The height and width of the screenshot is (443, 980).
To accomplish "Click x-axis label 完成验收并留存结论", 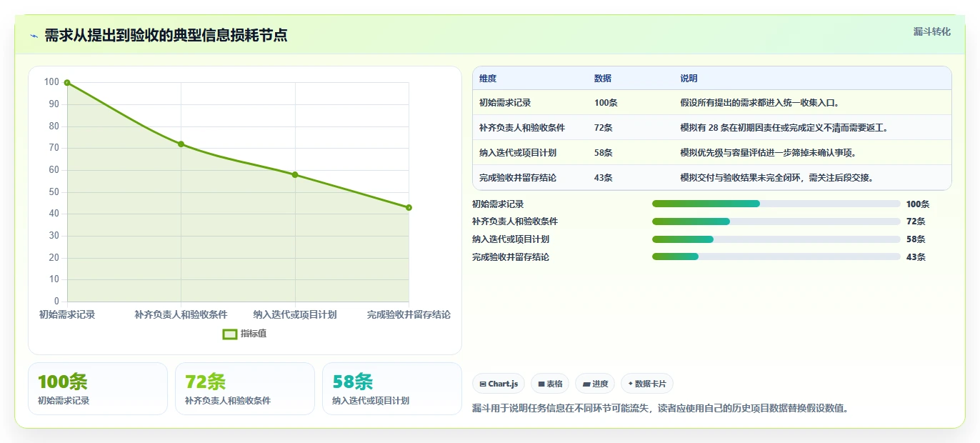I will (409, 314).
